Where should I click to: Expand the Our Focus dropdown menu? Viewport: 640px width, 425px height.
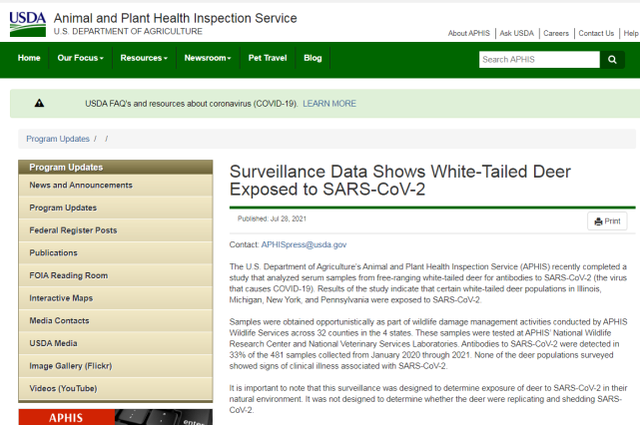point(80,58)
